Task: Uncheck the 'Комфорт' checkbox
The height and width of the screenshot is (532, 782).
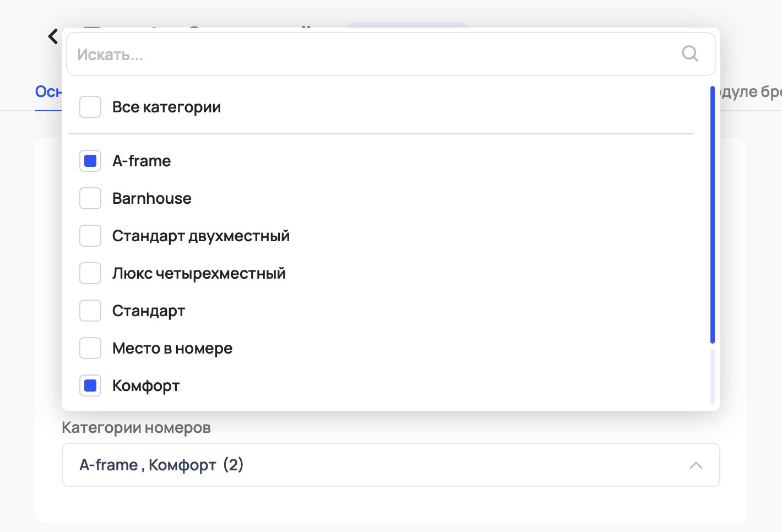Action: click(90, 386)
